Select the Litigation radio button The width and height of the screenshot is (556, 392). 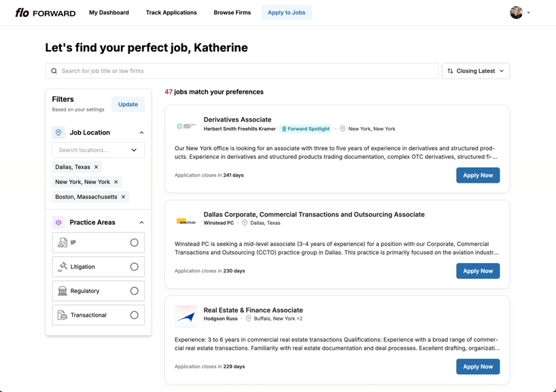coord(134,266)
